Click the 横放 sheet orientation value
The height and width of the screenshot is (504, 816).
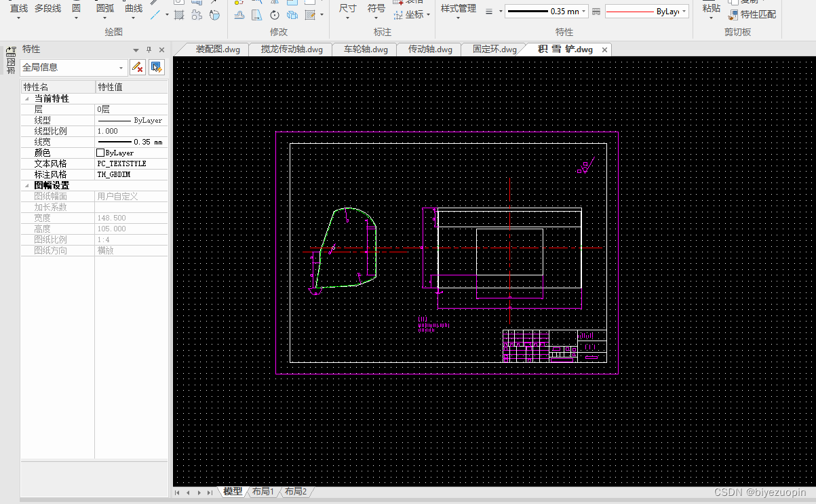131,250
